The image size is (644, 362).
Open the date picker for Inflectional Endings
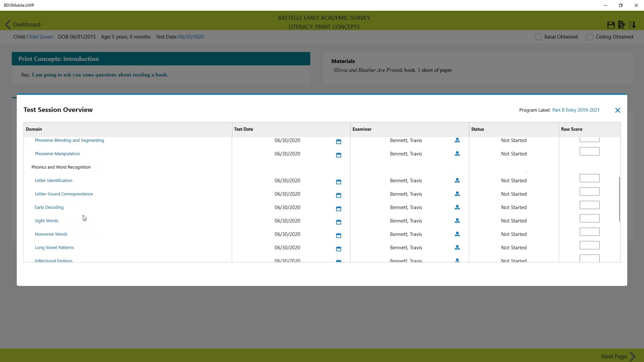point(339,261)
